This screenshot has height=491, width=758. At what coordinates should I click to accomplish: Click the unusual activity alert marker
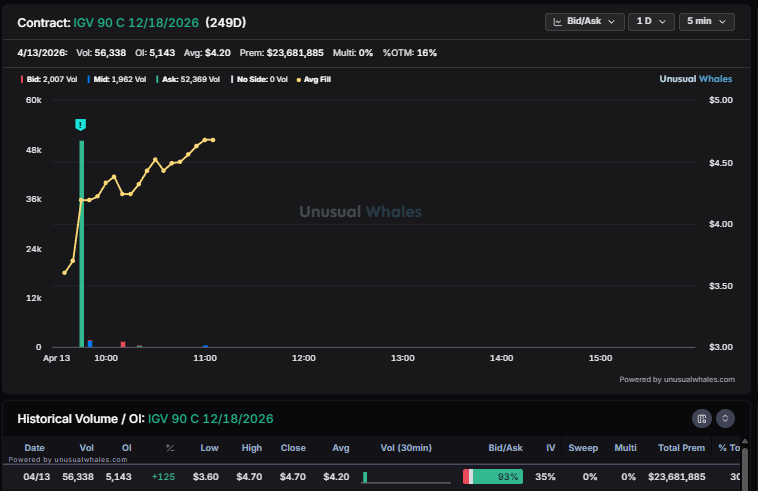pos(81,125)
